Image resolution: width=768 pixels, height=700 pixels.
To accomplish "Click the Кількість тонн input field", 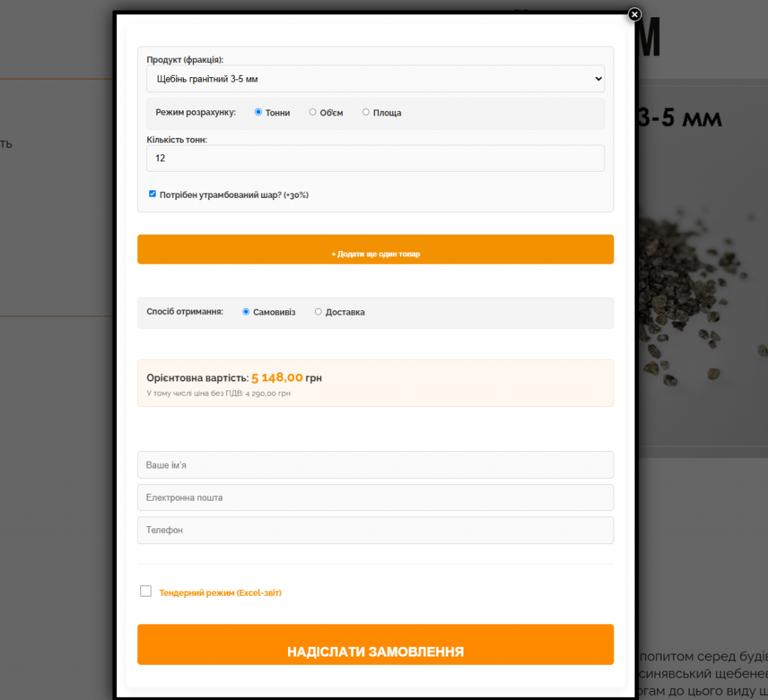I will [x=376, y=158].
